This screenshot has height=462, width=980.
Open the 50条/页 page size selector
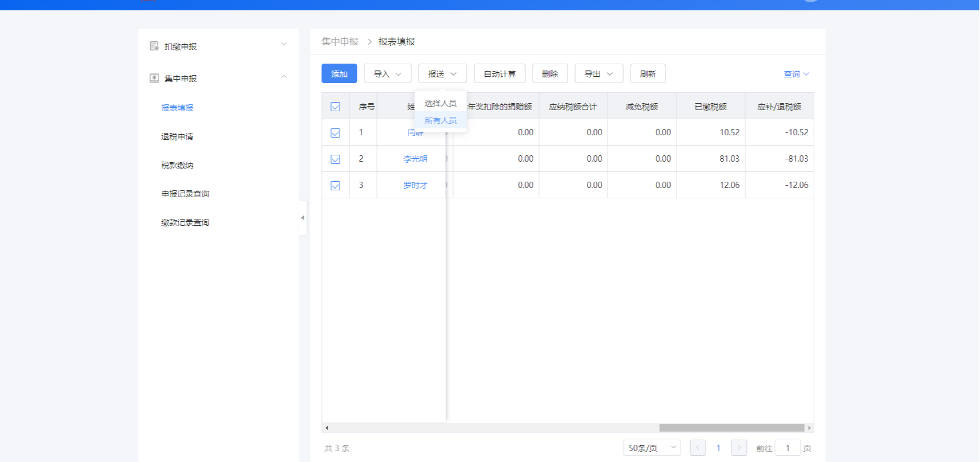click(x=652, y=448)
